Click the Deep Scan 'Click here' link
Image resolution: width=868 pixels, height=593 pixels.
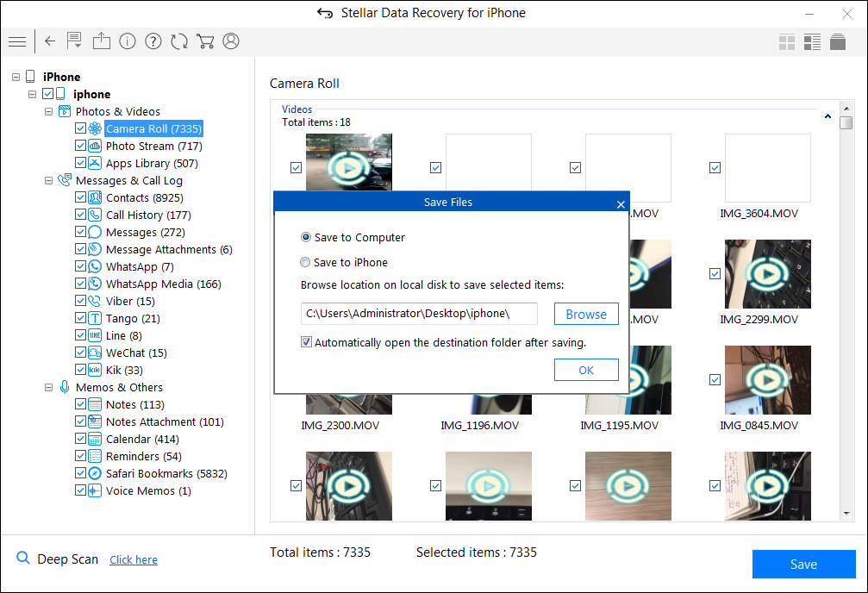[x=134, y=559]
